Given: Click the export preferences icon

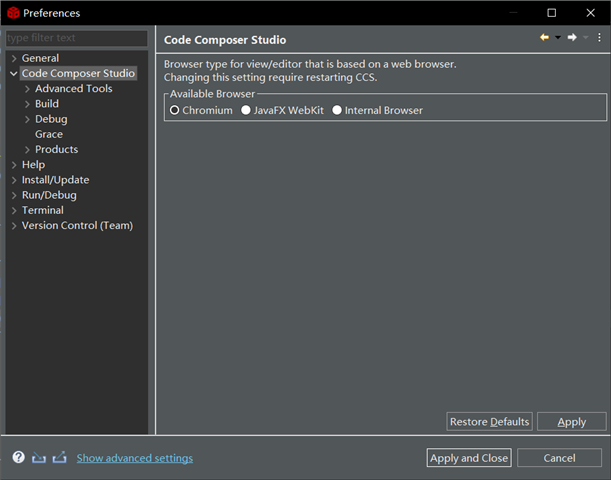Looking at the screenshot, I should [59, 458].
